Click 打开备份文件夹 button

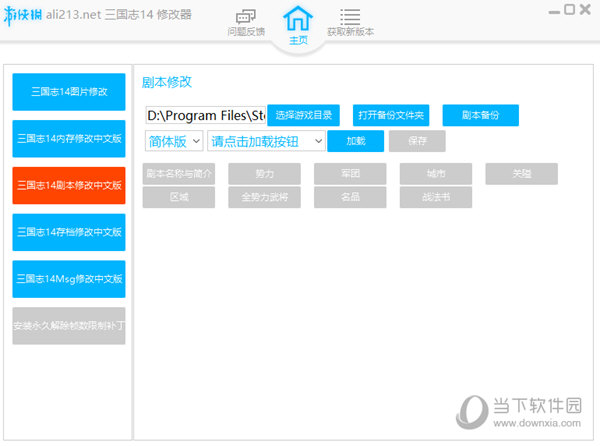[391, 115]
